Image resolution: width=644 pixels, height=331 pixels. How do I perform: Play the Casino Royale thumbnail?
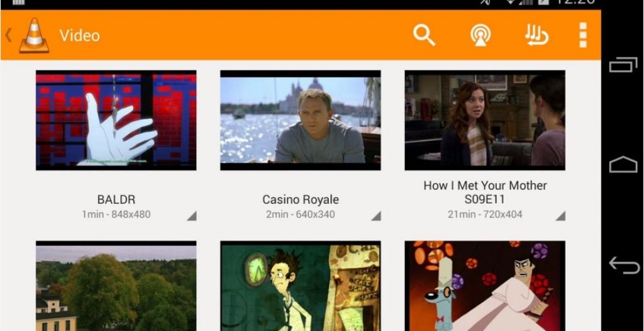(300, 120)
